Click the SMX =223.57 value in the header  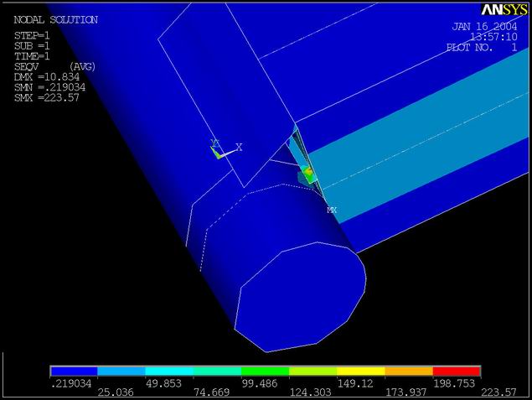pyautogui.click(x=47, y=98)
